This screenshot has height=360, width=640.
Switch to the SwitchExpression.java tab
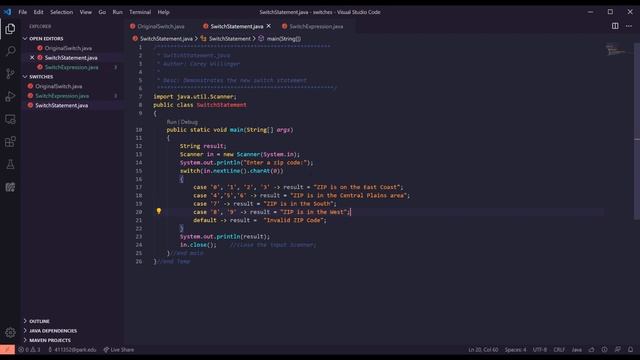[316, 26]
